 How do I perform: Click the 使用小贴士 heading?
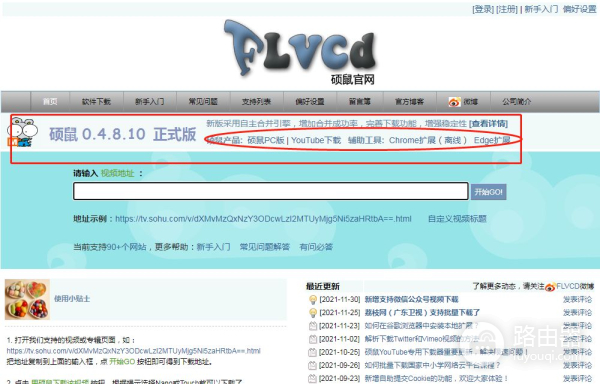point(72,299)
